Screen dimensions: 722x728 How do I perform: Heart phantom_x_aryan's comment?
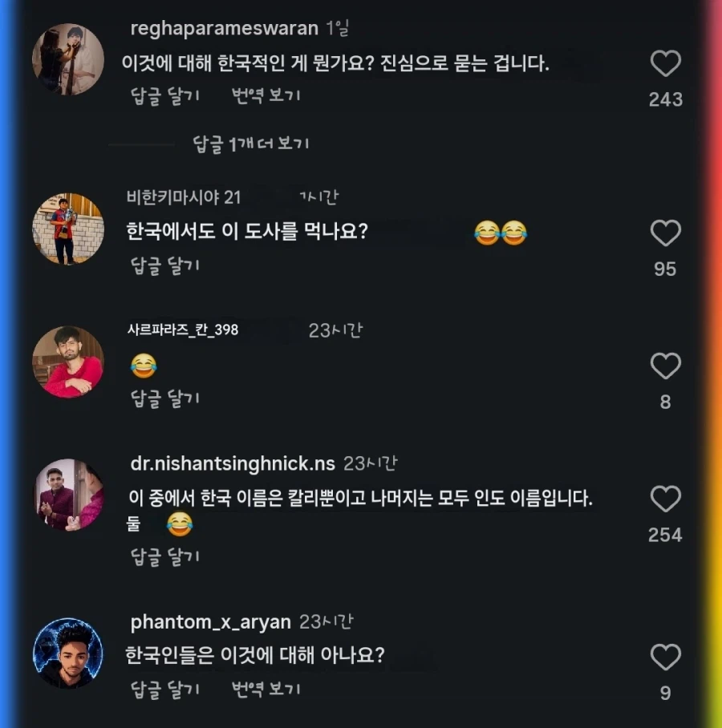tap(665, 657)
